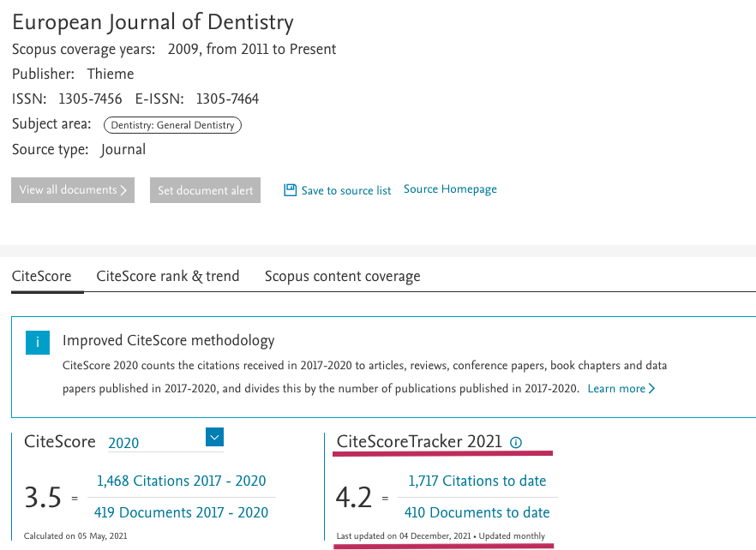756x550 pixels.
Task: Click the publisher name Thieme
Action: [x=111, y=74]
